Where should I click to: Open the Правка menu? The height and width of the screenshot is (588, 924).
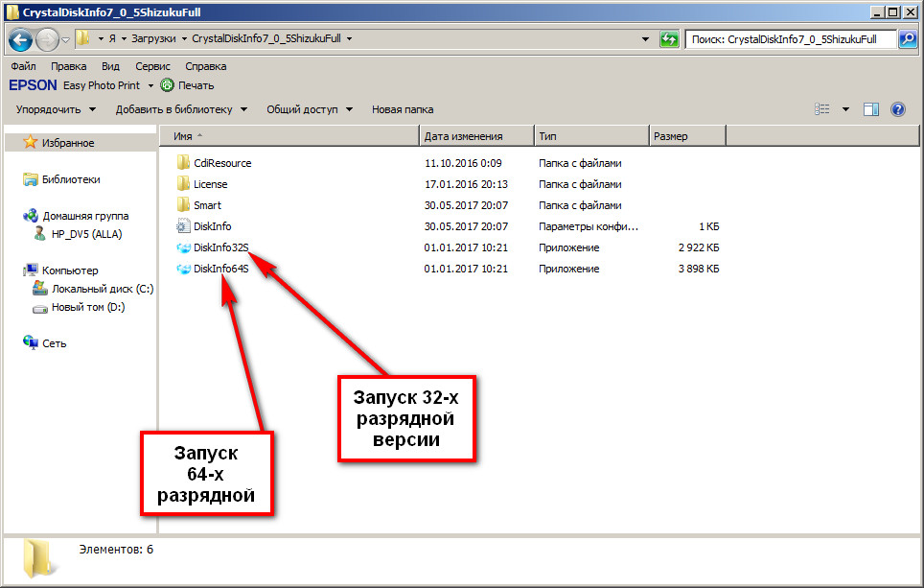tap(68, 66)
